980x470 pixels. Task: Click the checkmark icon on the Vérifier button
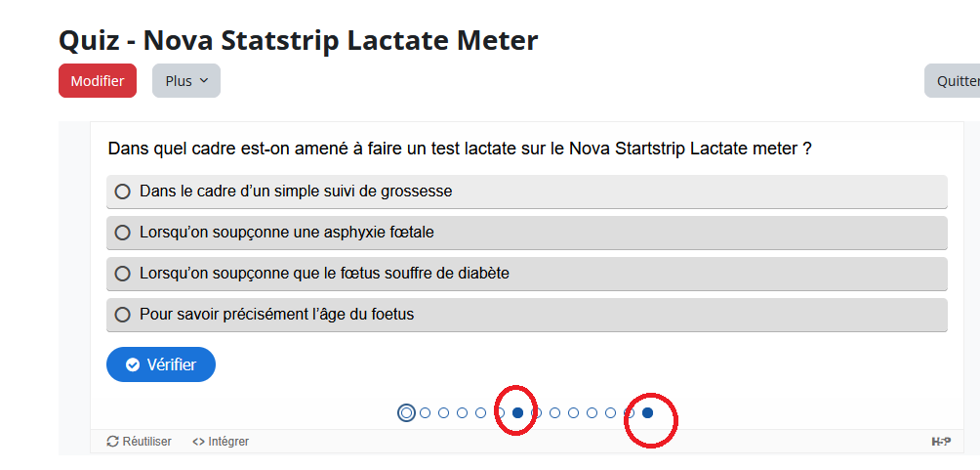133,364
